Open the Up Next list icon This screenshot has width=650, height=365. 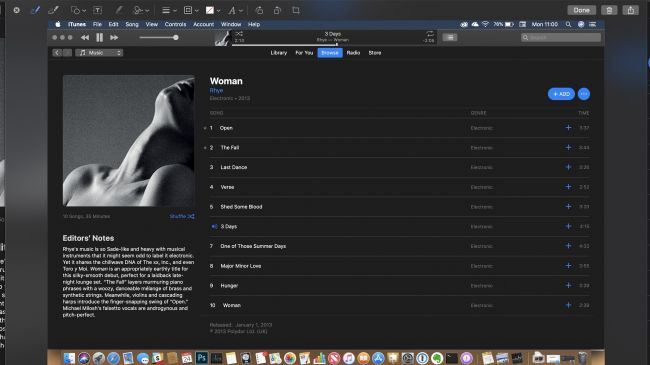[450, 37]
